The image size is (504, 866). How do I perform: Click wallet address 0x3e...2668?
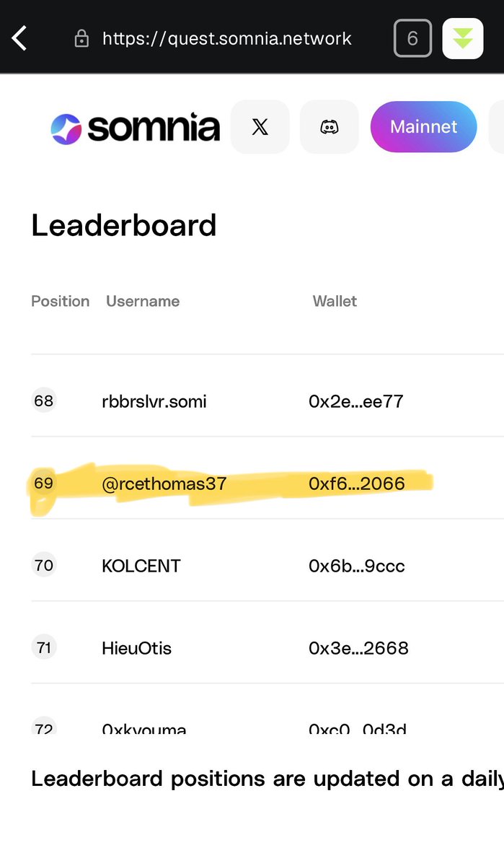(358, 648)
